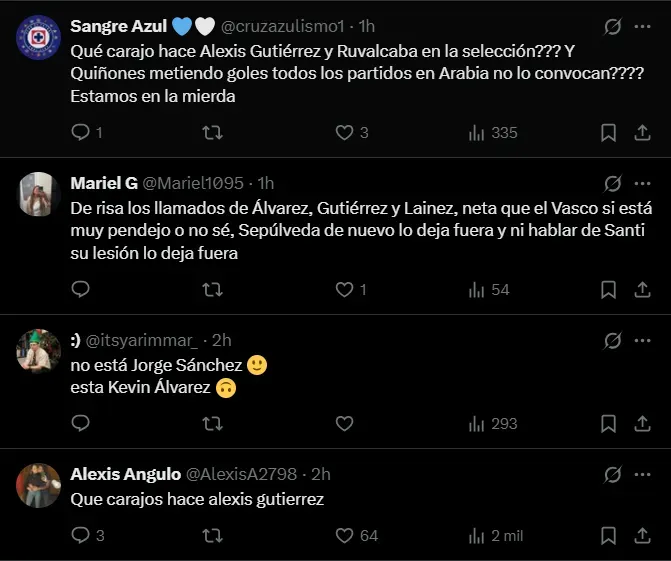Reply to Sangre Azul's tweet
This screenshot has width=671, height=561.
pos(82,132)
